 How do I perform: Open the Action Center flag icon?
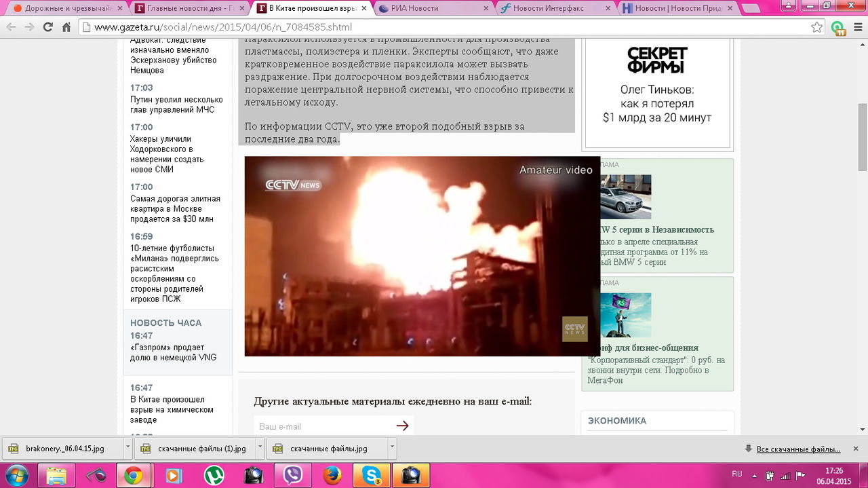pos(800,474)
